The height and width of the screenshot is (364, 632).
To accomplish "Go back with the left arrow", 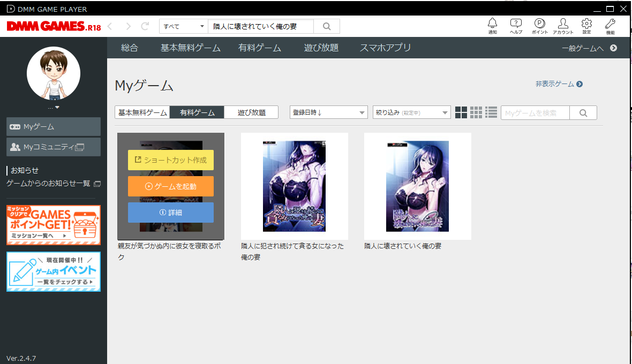I will pyautogui.click(x=110, y=27).
